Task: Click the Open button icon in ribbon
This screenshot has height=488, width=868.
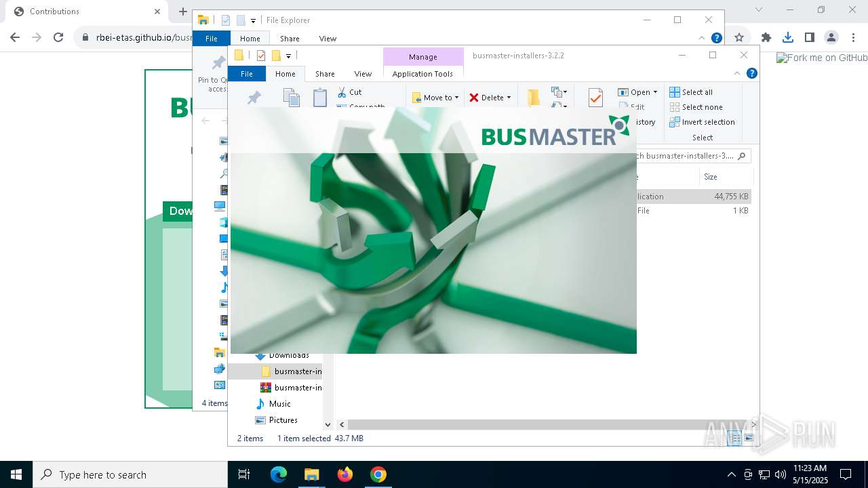Action: pos(623,92)
